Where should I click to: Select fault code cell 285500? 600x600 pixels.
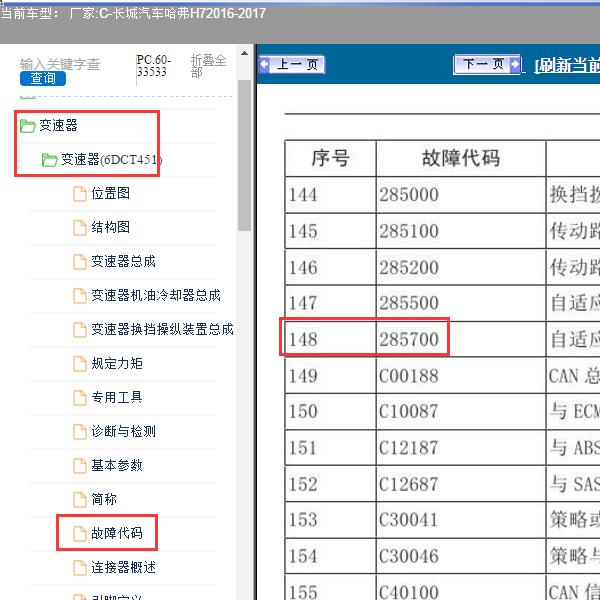461,303
